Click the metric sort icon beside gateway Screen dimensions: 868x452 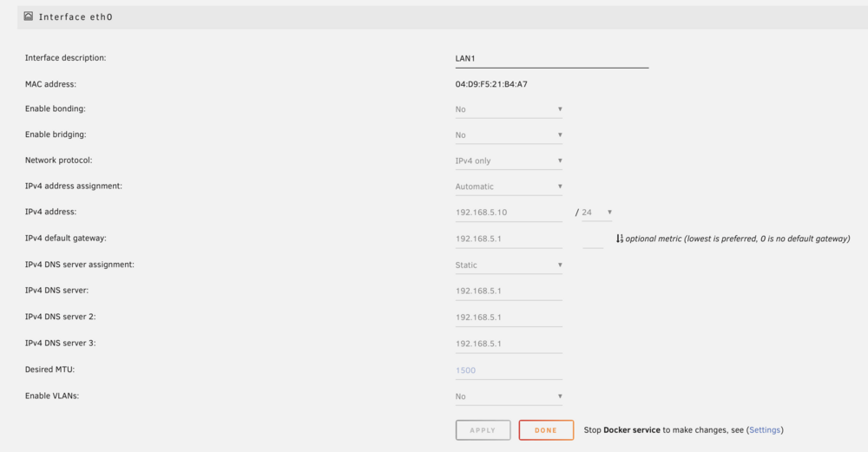620,239
